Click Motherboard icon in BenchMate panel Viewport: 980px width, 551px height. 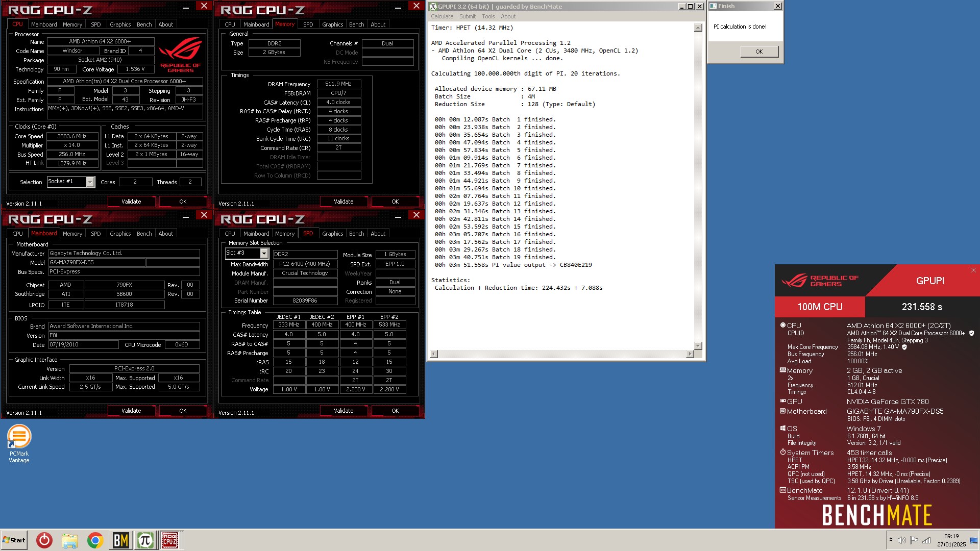[783, 411]
